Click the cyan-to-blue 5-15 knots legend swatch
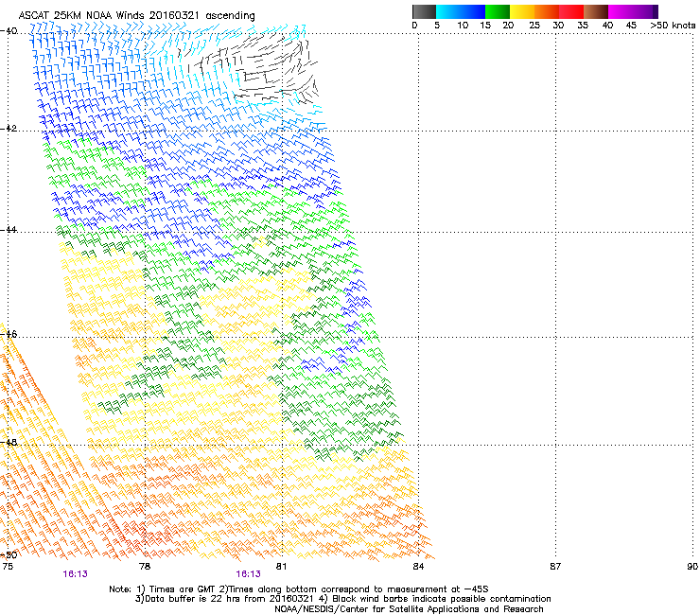Screen dimensions: 700x615 [461, 11]
